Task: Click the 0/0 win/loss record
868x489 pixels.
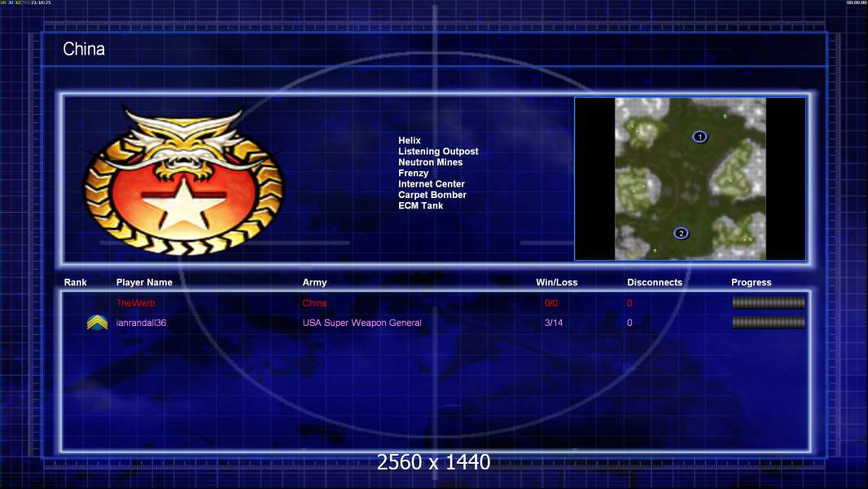Action: (x=551, y=303)
